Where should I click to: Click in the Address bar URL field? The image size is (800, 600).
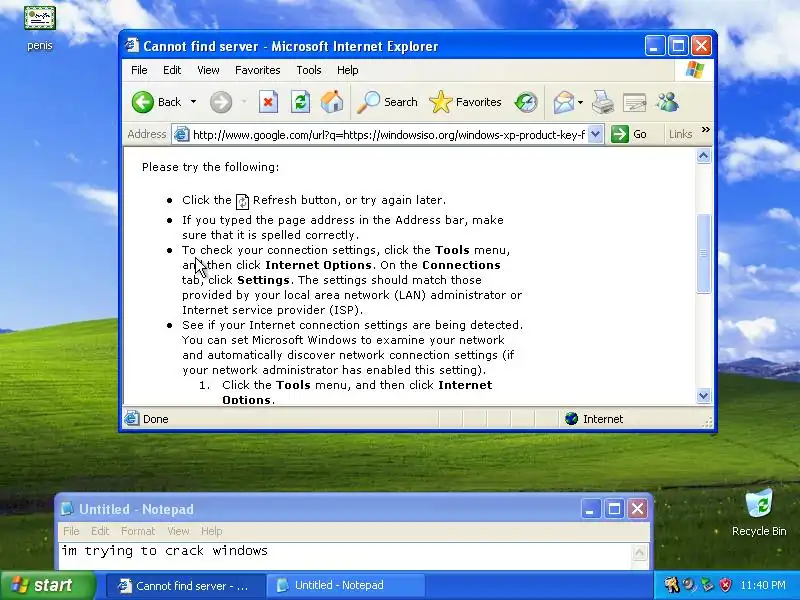pyautogui.click(x=389, y=135)
